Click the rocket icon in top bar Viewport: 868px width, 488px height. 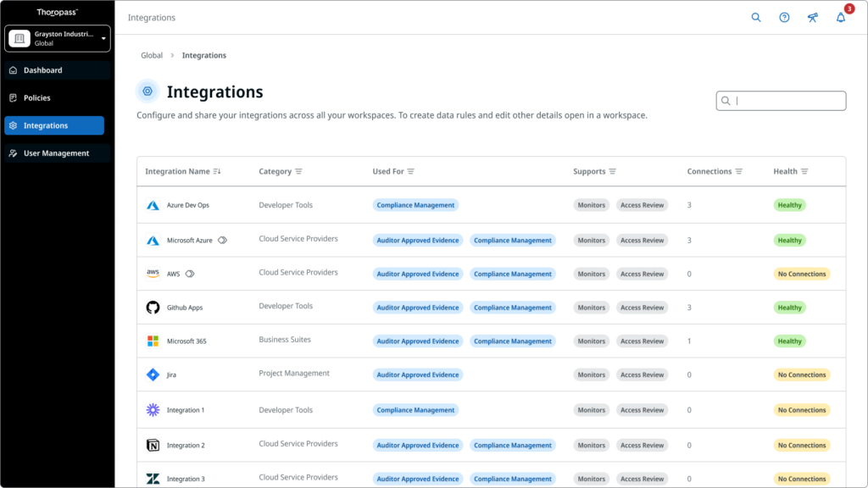point(812,17)
